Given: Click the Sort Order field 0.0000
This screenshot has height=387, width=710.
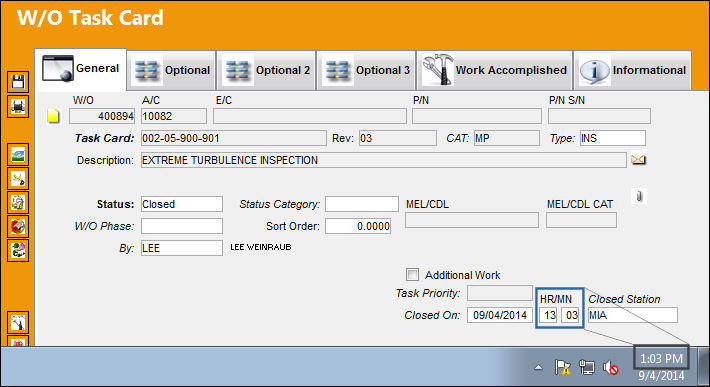Looking at the screenshot, I should [358, 226].
